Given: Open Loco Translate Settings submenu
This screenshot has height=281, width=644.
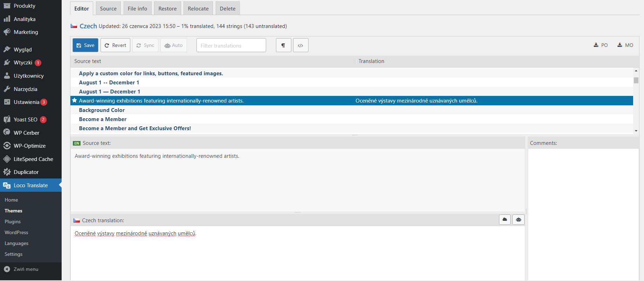Looking at the screenshot, I should pyautogui.click(x=13, y=254).
